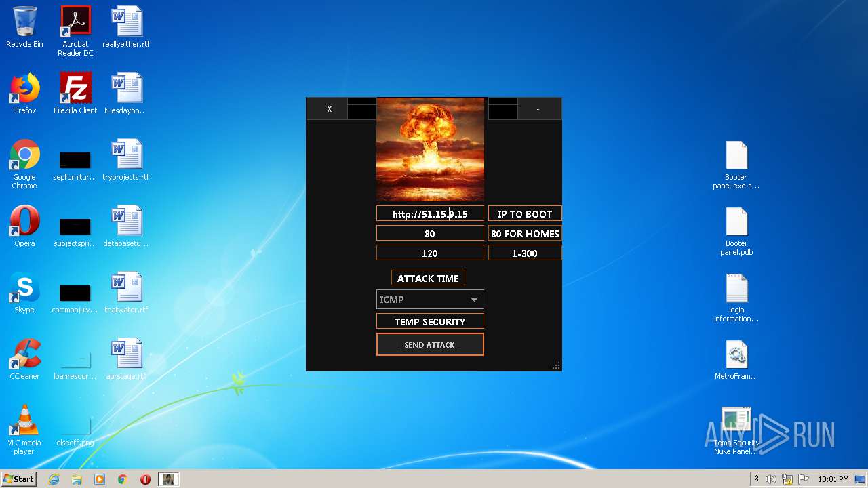This screenshot has height=488, width=868.
Task: Open FileZilla Client shortcut
Action: (x=75, y=94)
